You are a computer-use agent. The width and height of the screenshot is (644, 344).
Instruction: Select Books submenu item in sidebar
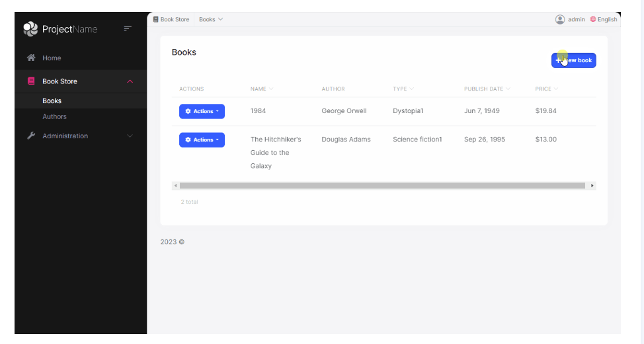click(x=52, y=101)
